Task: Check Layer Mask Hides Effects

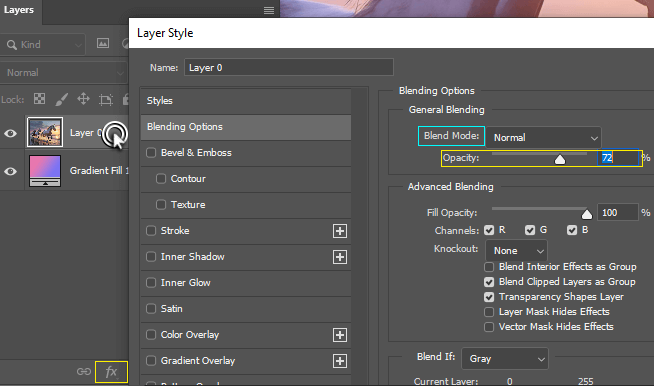Action: 489,312
